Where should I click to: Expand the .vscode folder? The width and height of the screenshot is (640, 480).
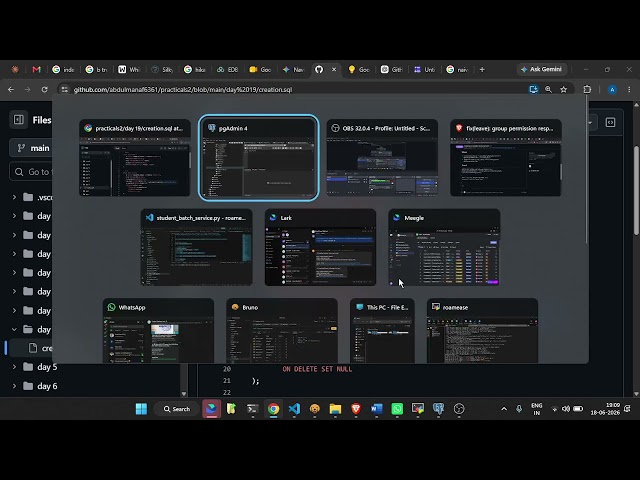pyautogui.click(x=14, y=197)
